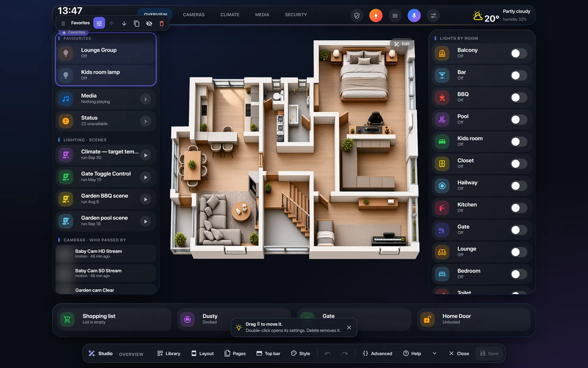Dismiss the drag hint tooltip
Image resolution: width=588 pixels, height=368 pixels.
tap(349, 327)
